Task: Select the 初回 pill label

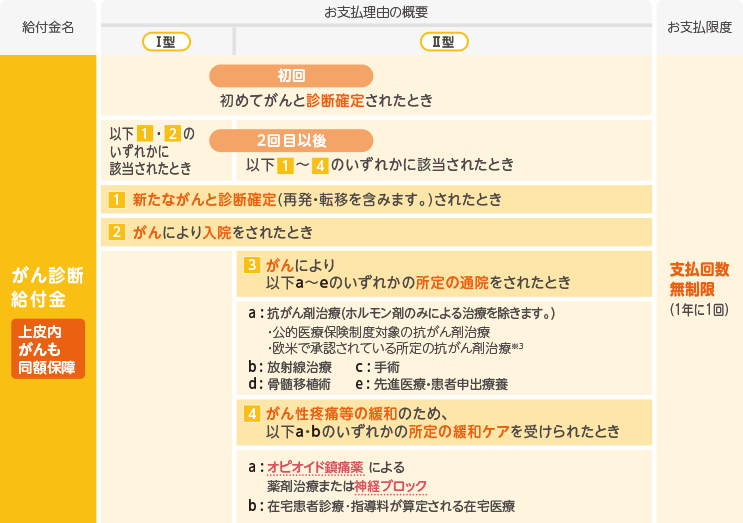Action: (290, 76)
